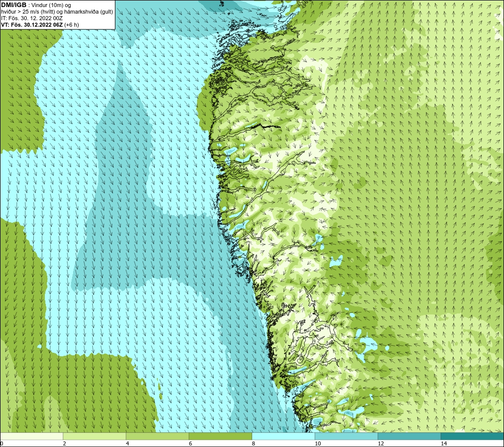
Task: Click the scale label 6
Action: tap(191, 443)
